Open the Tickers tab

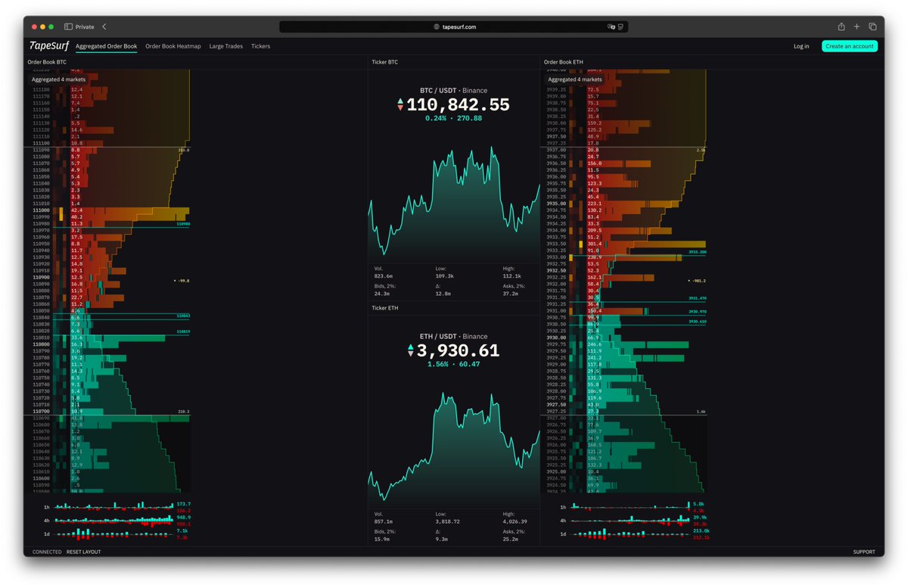[260, 46]
